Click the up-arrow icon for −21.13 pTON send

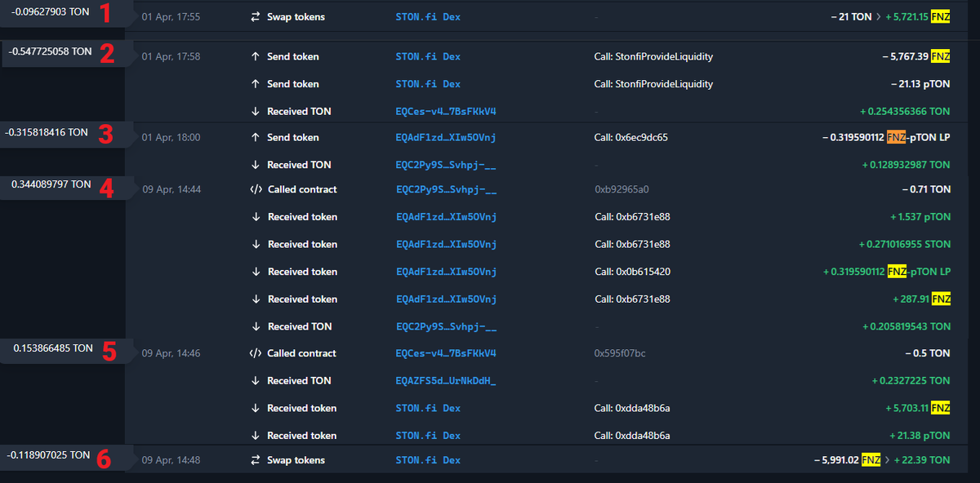[x=256, y=84]
